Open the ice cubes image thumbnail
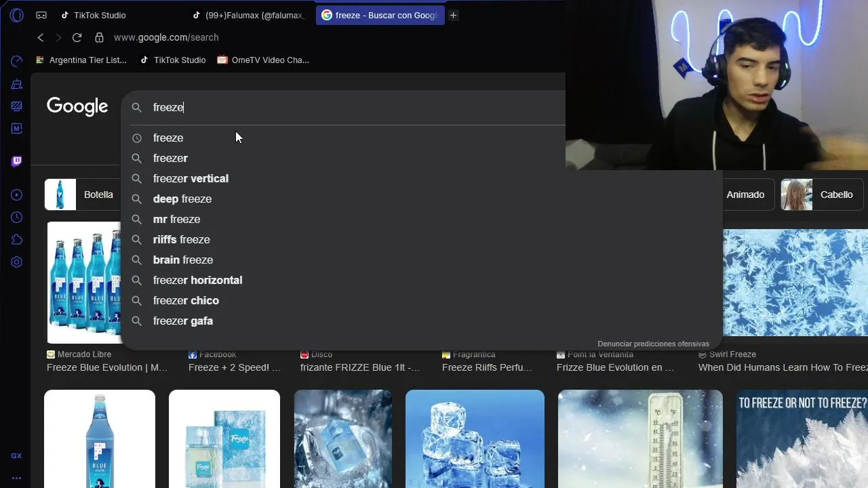This screenshot has height=488, width=868. pyautogui.click(x=475, y=439)
